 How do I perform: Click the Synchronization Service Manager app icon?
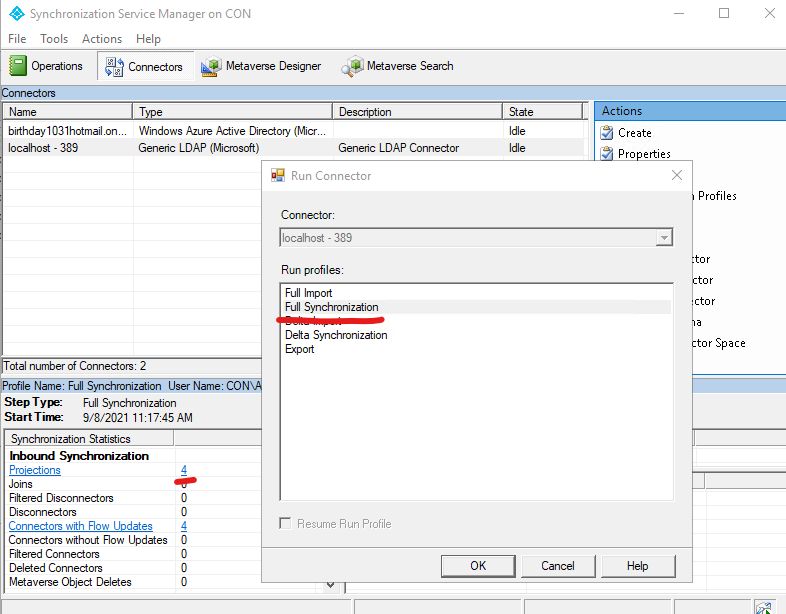(x=17, y=14)
